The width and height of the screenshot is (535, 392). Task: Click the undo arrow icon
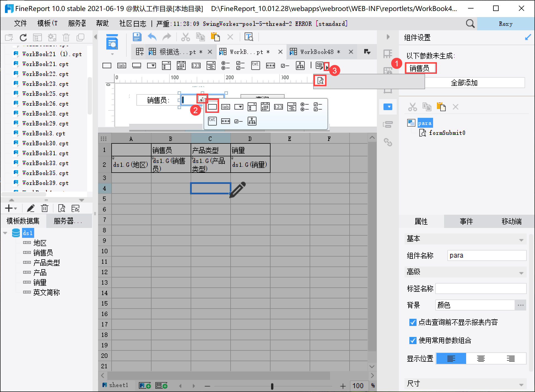point(152,37)
